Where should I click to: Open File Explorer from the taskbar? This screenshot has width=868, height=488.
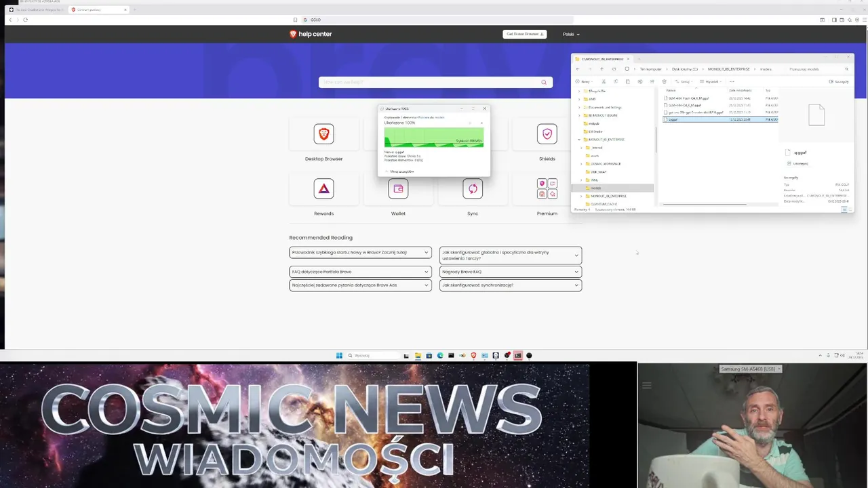418,355
